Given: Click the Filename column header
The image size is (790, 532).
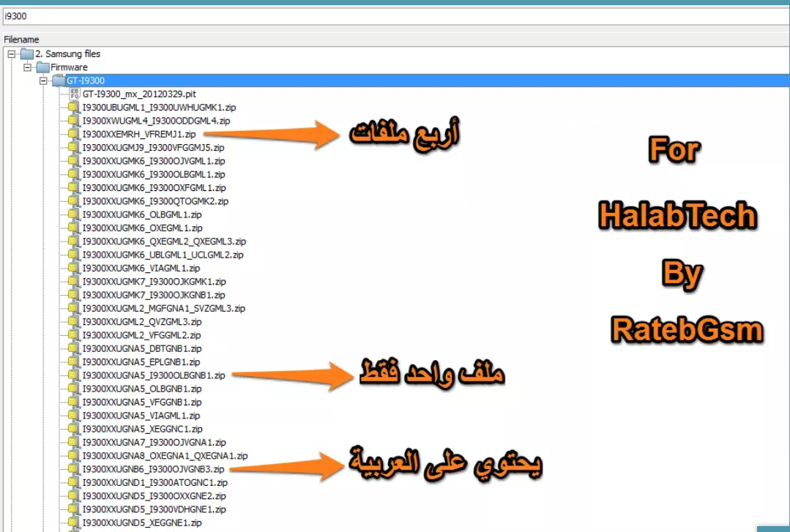Looking at the screenshot, I should 21,40.
